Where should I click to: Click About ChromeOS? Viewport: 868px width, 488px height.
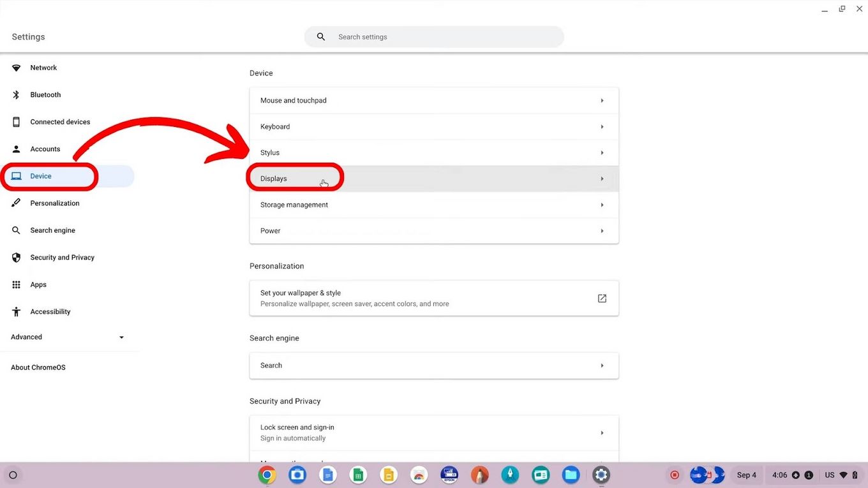pyautogui.click(x=38, y=367)
